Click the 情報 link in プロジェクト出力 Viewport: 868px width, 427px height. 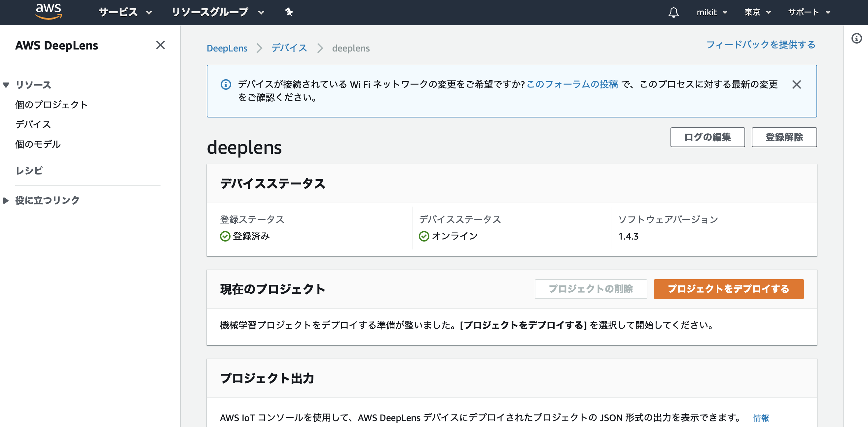tap(761, 417)
